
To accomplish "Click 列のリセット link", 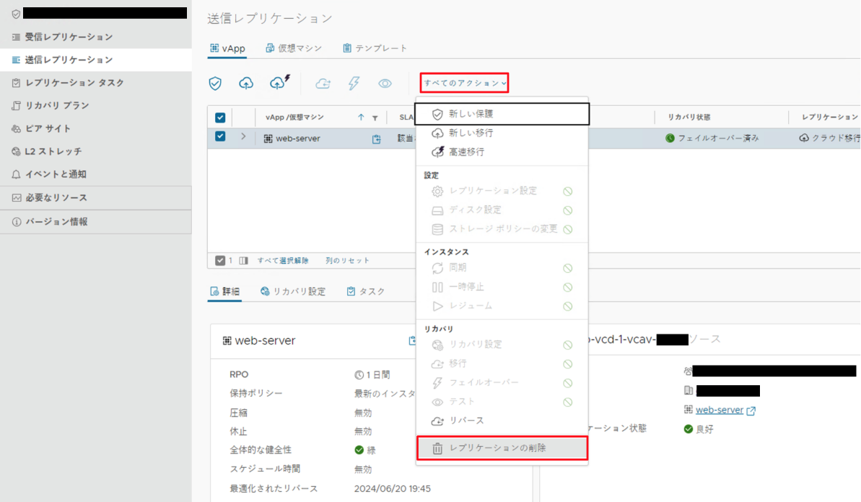I will [347, 260].
